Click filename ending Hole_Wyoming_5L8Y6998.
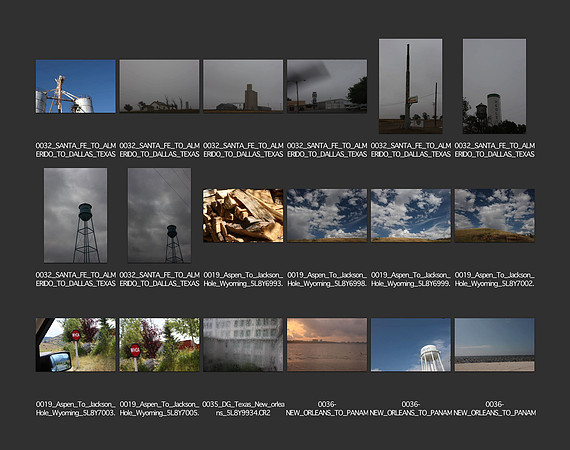The image size is (570, 450). [x=327, y=279]
